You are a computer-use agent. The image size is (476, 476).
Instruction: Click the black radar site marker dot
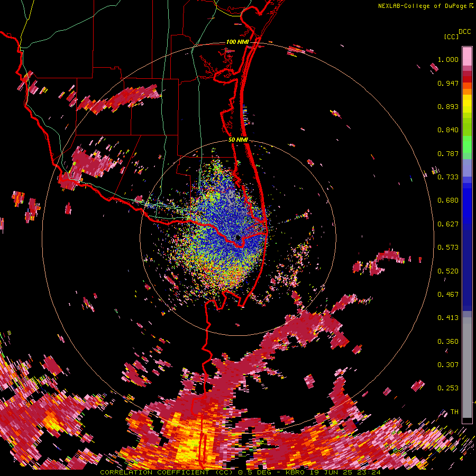(x=238, y=237)
